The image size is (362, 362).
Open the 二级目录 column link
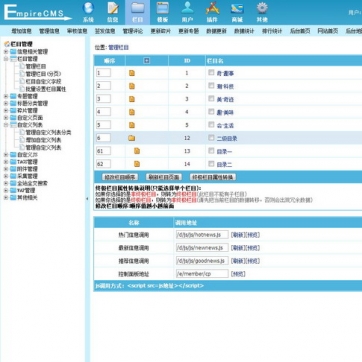click(x=227, y=138)
